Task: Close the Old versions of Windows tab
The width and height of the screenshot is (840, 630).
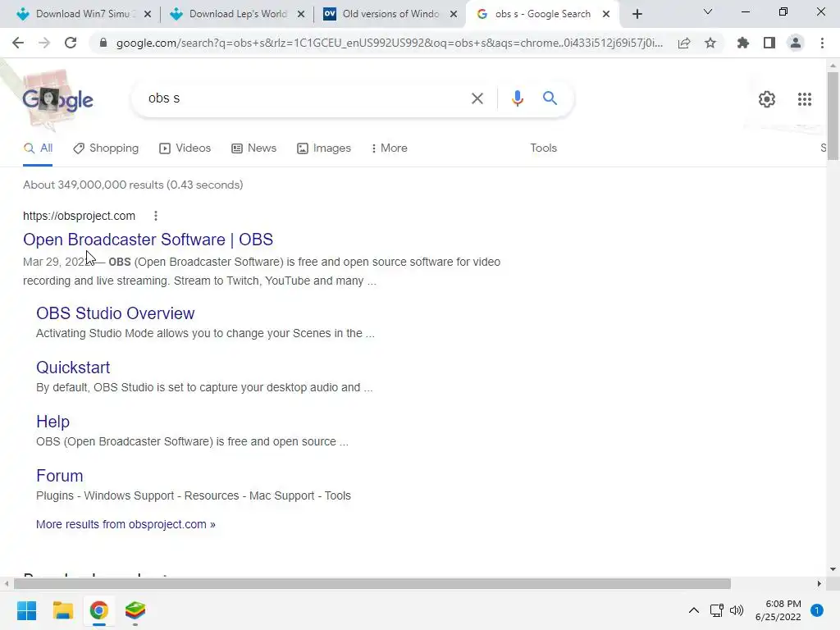Action: [x=454, y=15]
